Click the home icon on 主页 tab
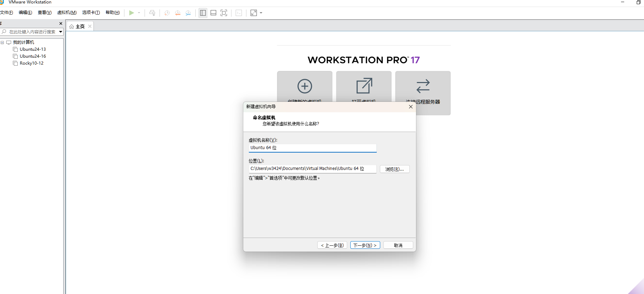 click(x=72, y=26)
